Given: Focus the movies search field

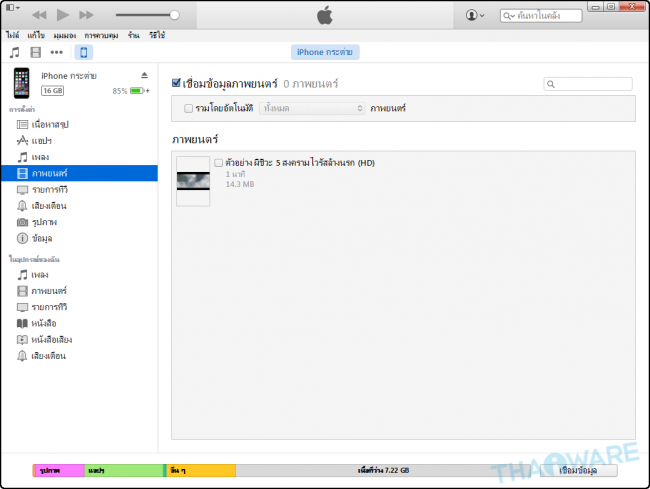Looking at the screenshot, I should tap(588, 84).
